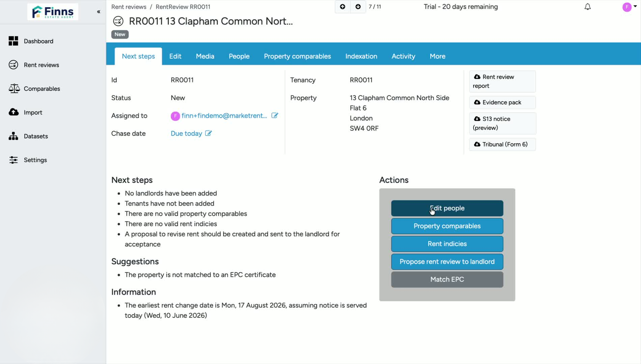Switch to the People tab

[x=239, y=56]
